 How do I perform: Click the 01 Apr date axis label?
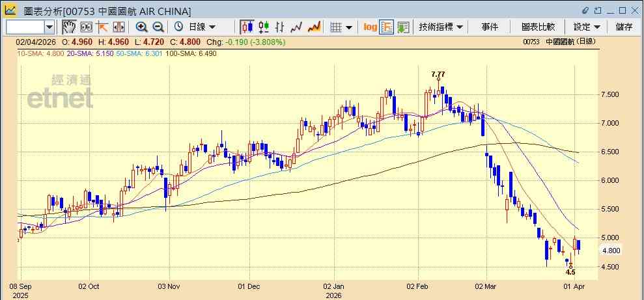(x=575, y=286)
